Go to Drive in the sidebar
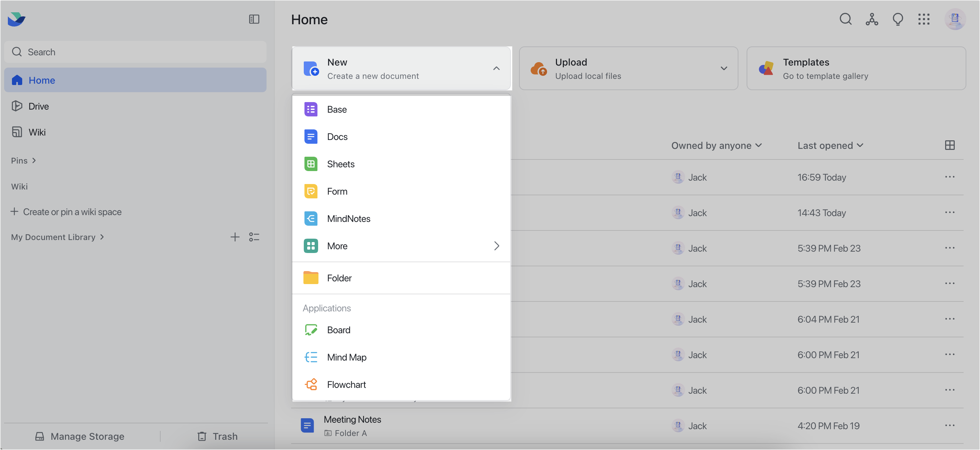The width and height of the screenshot is (980, 450). pos(135,106)
